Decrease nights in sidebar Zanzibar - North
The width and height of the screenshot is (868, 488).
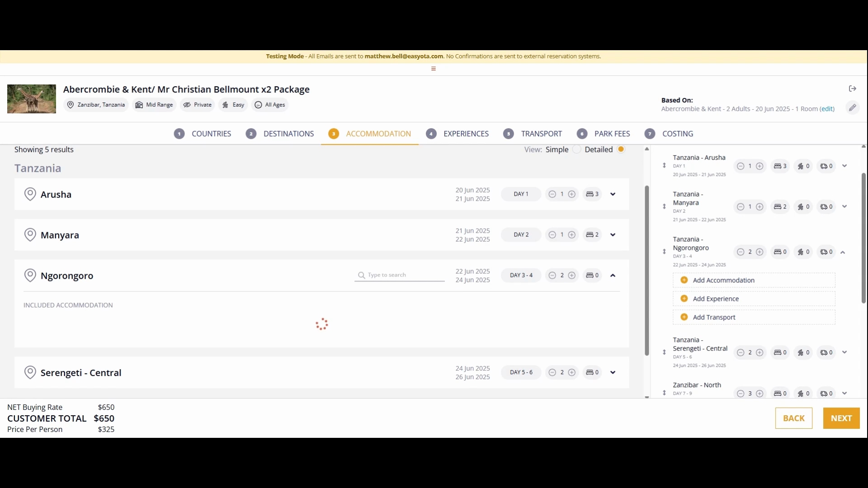pyautogui.click(x=740, y=394)
